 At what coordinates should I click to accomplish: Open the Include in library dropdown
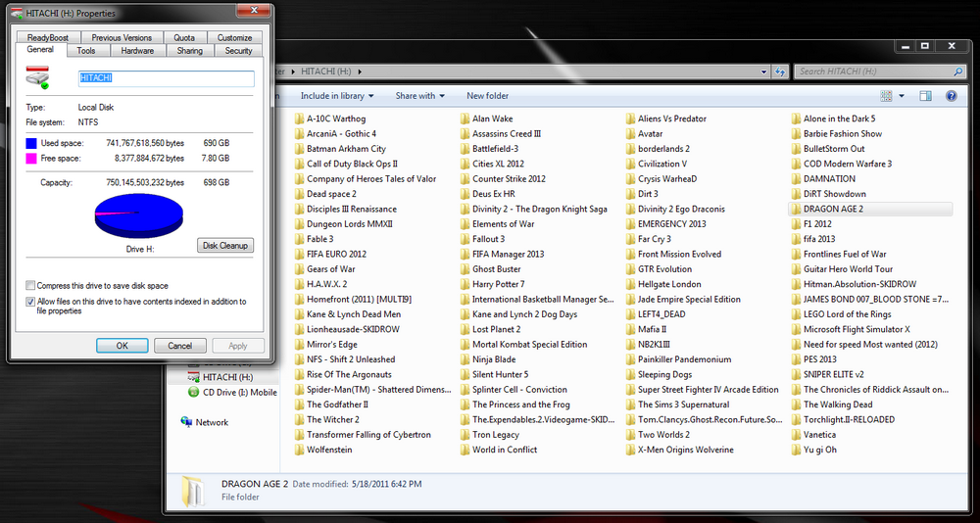click(337, 96)
